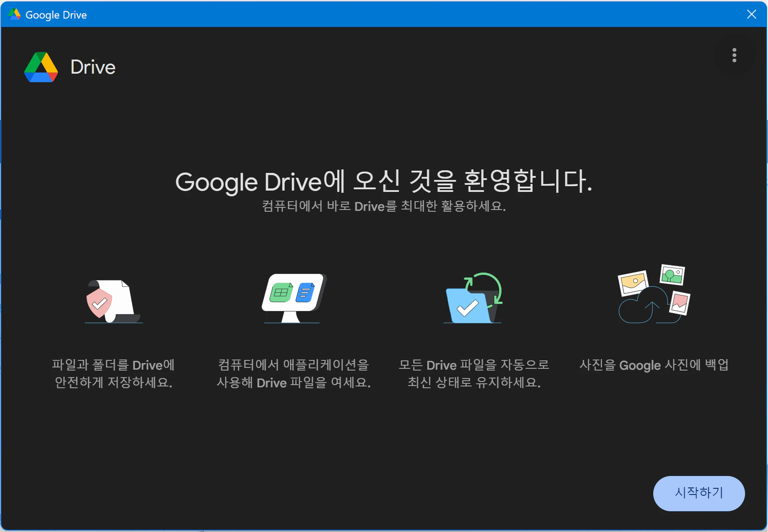Click the green checkmark folder graphic
The height and width of the screenshot is (532, 768).
[x=468, y=304]
